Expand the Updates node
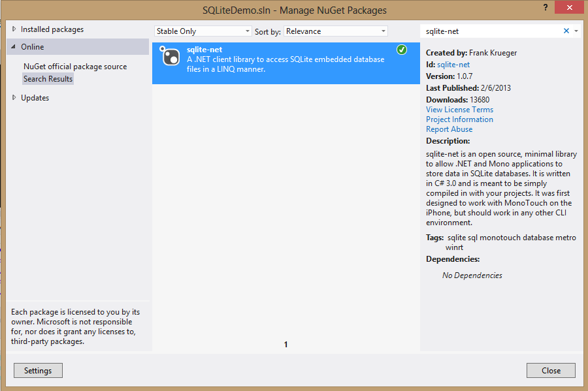The image size is (588, 391). (14, 97)
